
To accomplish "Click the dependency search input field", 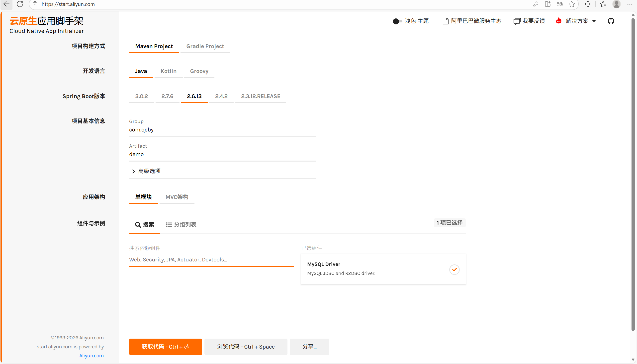I will coord(211,259).
